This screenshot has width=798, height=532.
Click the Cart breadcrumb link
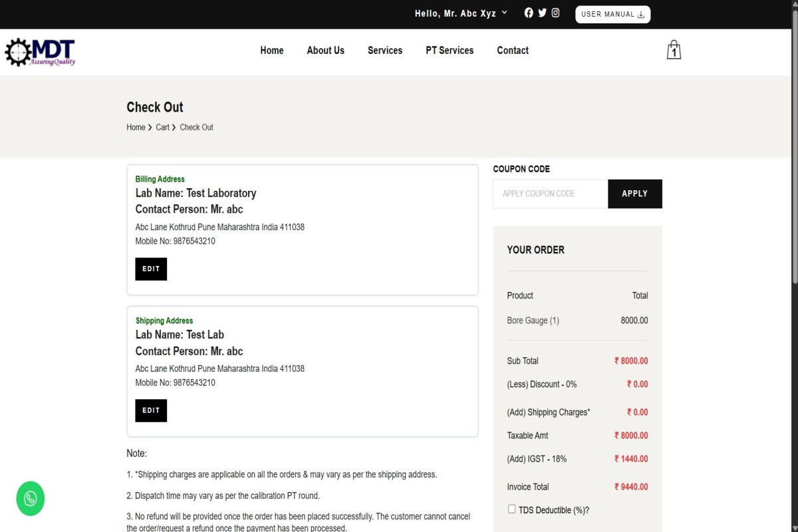pyautogui.click(x=163, y=127)
